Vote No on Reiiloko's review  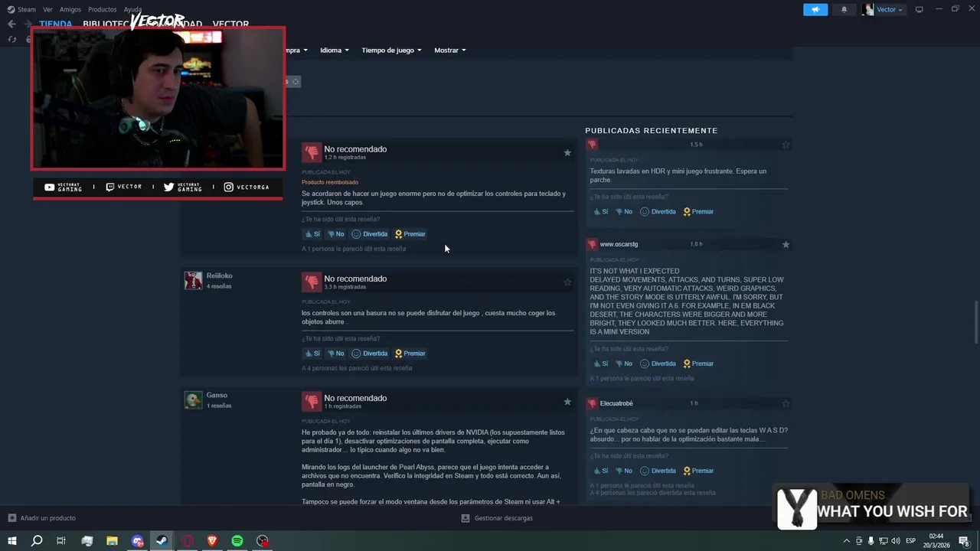point(335,354)
